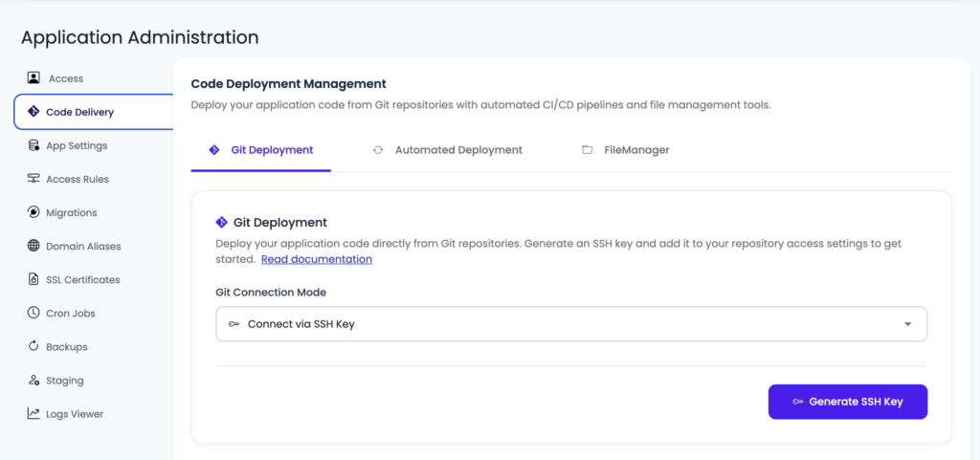
Task: Click the Git Connection Mode label
Action: [x=271, y=292]
